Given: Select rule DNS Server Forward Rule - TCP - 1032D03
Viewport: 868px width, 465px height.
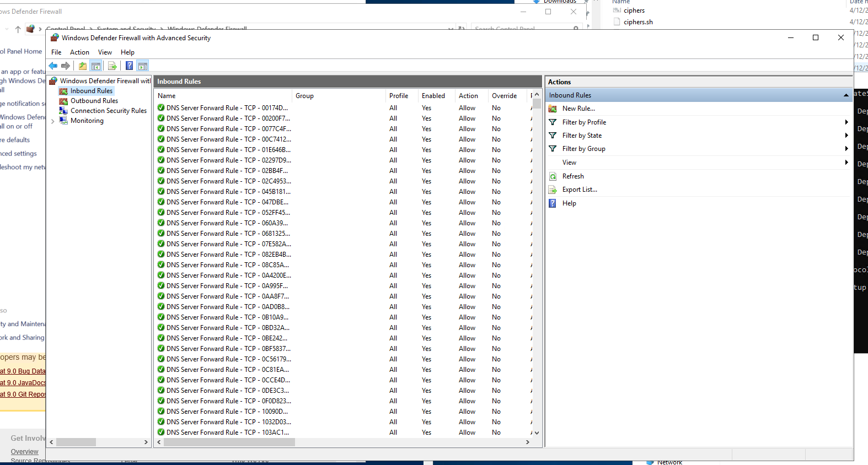Looking at the screenshot, I should (x=228, y=422).
